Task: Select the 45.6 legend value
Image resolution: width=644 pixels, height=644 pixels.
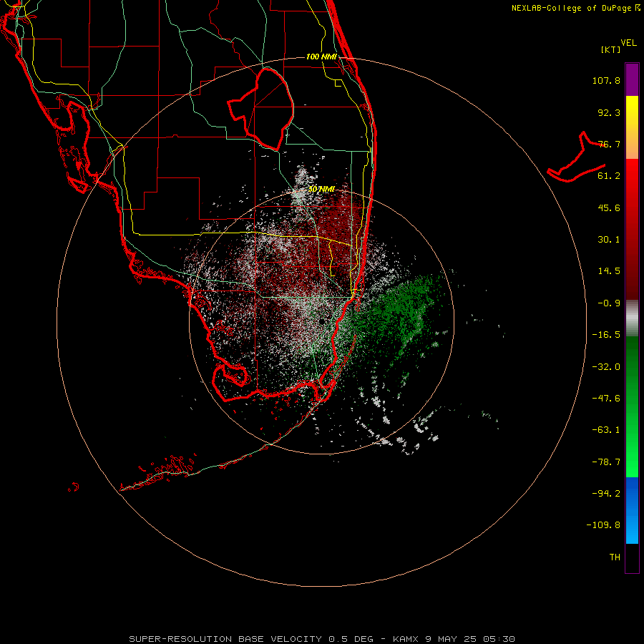Action: 609,208
